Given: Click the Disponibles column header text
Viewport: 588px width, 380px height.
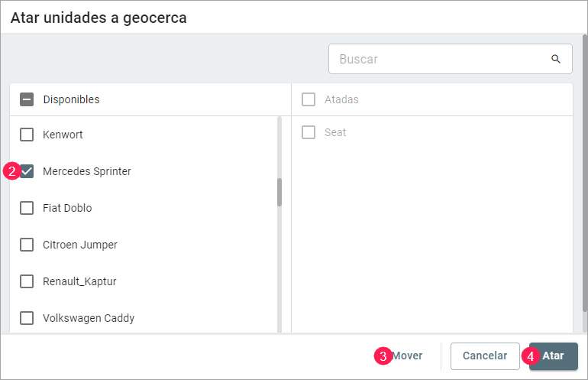Looking at the screenshot, I should [71, 99].
